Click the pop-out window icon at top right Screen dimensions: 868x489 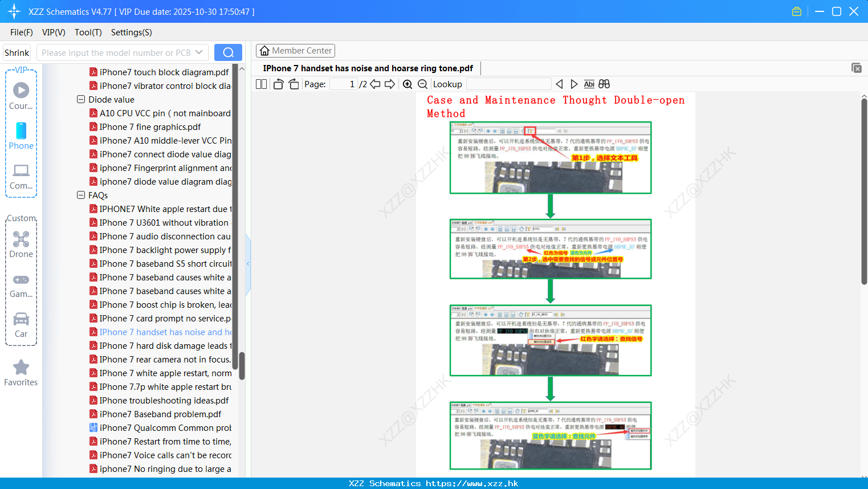pos(857,68)
